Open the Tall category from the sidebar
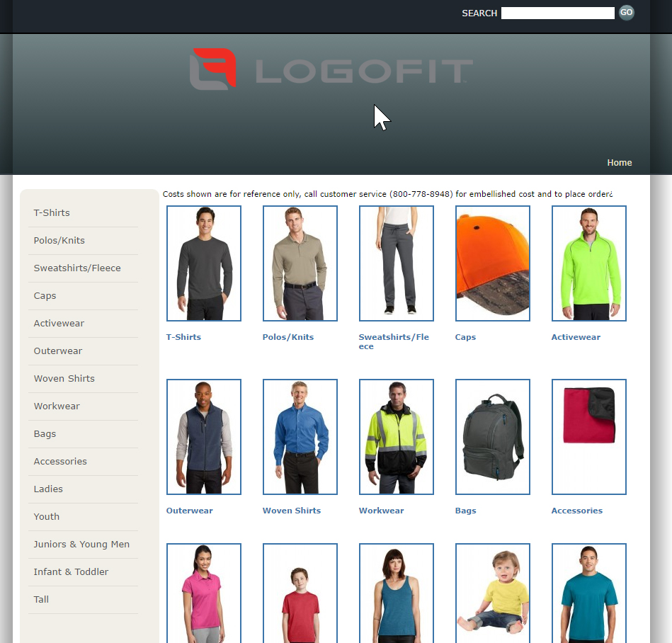Image resolution: width=672 pixels, height=643 pixels. point(40,599)
